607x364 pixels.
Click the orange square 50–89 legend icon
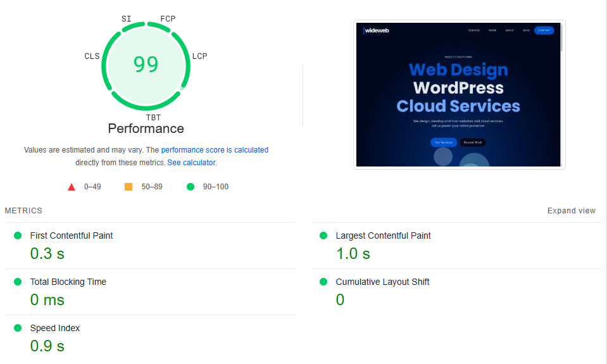[128, 187]
